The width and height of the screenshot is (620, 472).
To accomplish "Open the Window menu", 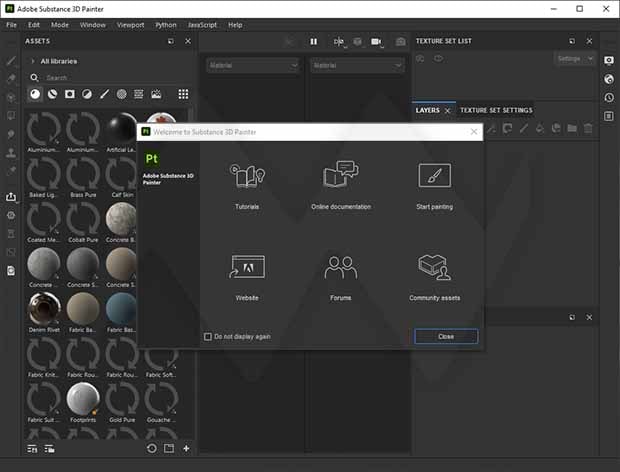I will click(93, 25).
